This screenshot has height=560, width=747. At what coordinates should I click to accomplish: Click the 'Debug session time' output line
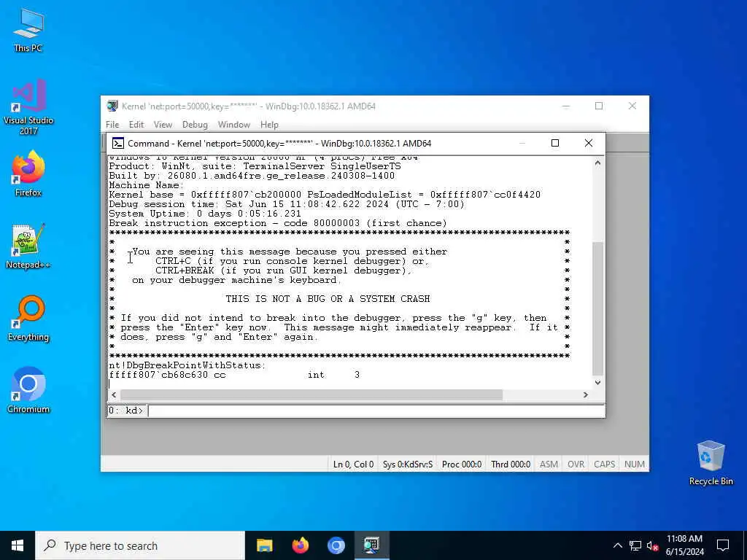(x=286, y=204)
